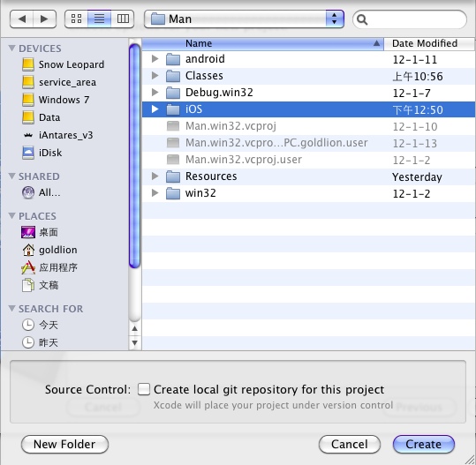476x465 pixels.
Task: Select the Debug.win32 folder icon
Action: [173, 93]
